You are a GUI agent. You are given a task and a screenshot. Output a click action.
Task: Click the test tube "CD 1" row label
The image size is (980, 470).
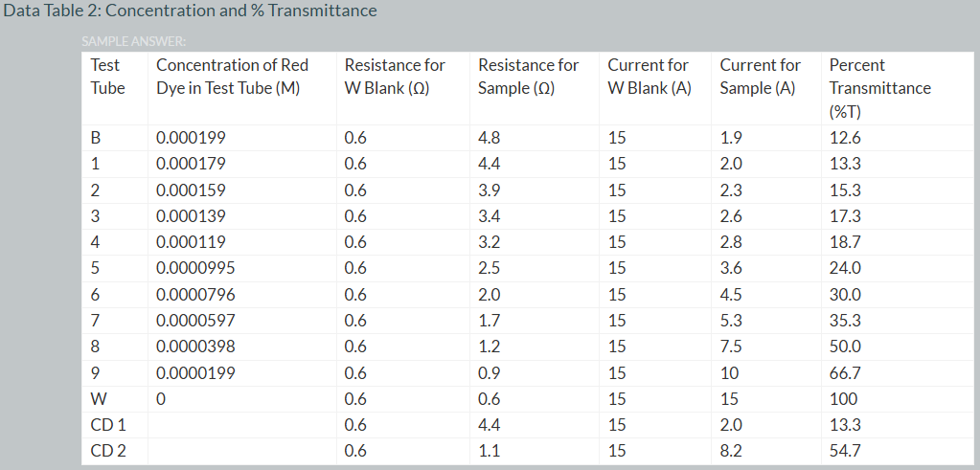[108, 425]
